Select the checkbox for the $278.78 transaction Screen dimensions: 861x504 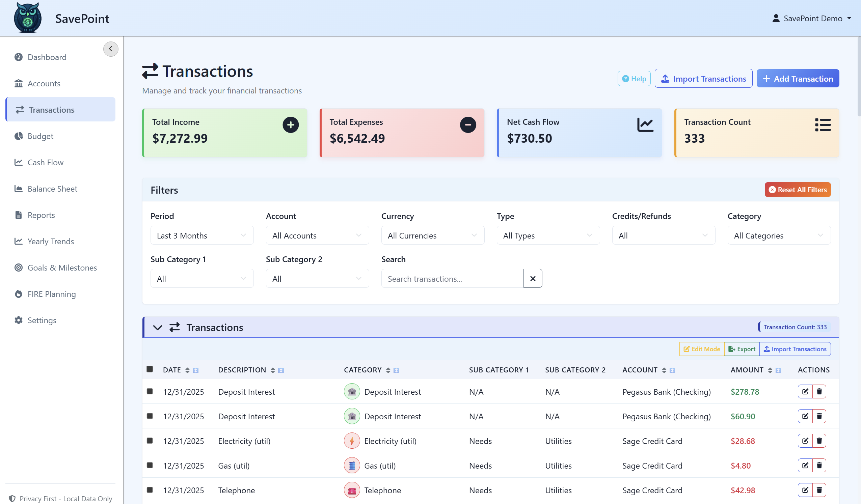coord(150,391)
